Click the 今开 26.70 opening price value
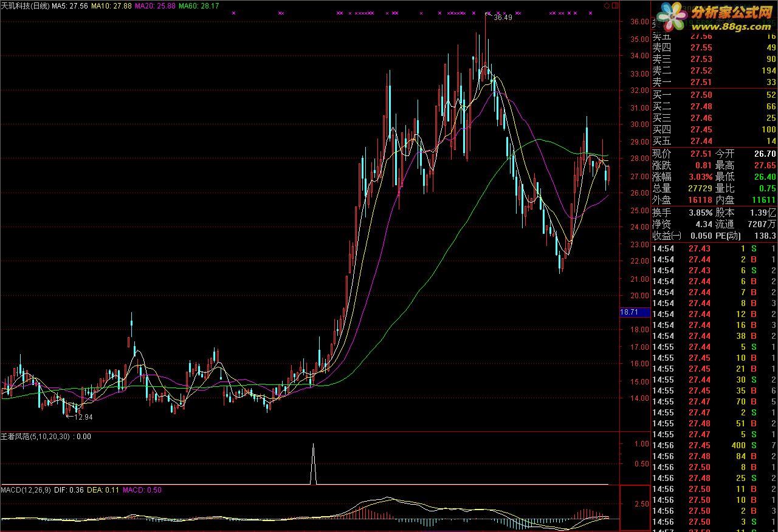778x532 pixels. tap(765, 154)
